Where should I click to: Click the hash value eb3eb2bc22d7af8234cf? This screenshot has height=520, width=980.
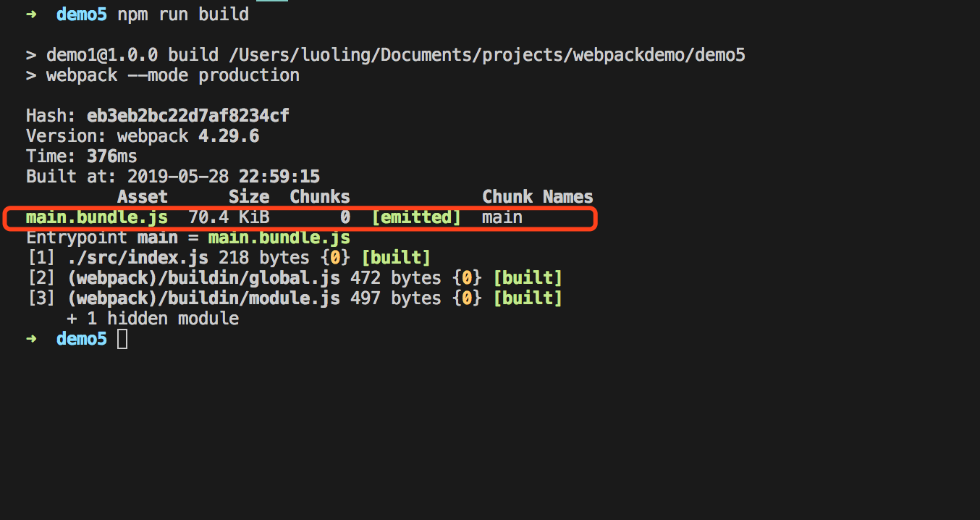coord(188,116)
